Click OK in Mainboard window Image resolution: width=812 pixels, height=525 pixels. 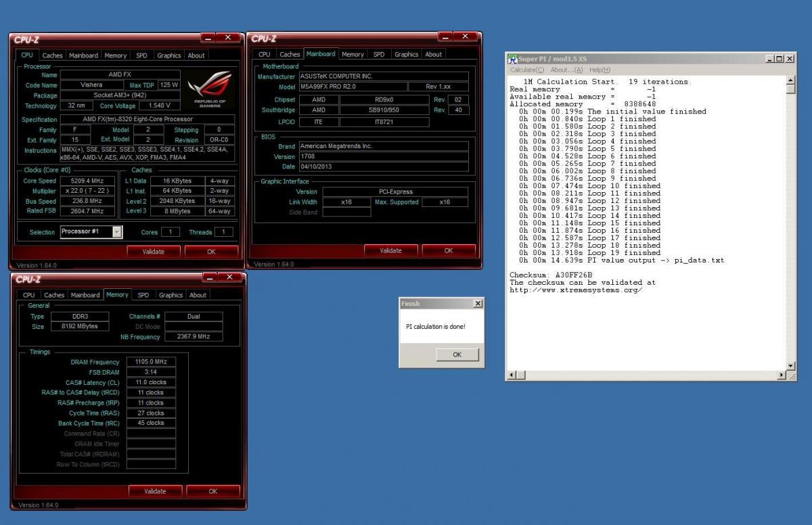point(448,250)
